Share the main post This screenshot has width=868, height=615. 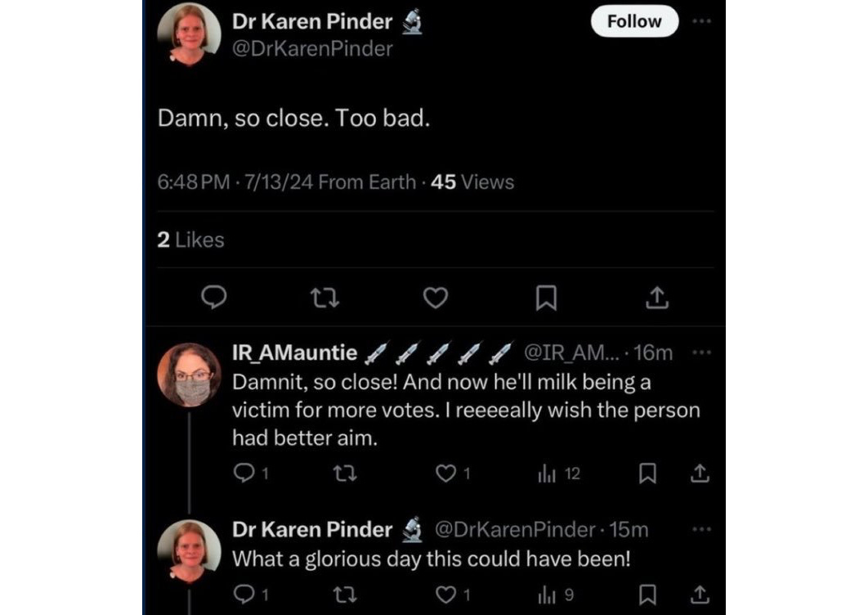[x=656, y=299]
